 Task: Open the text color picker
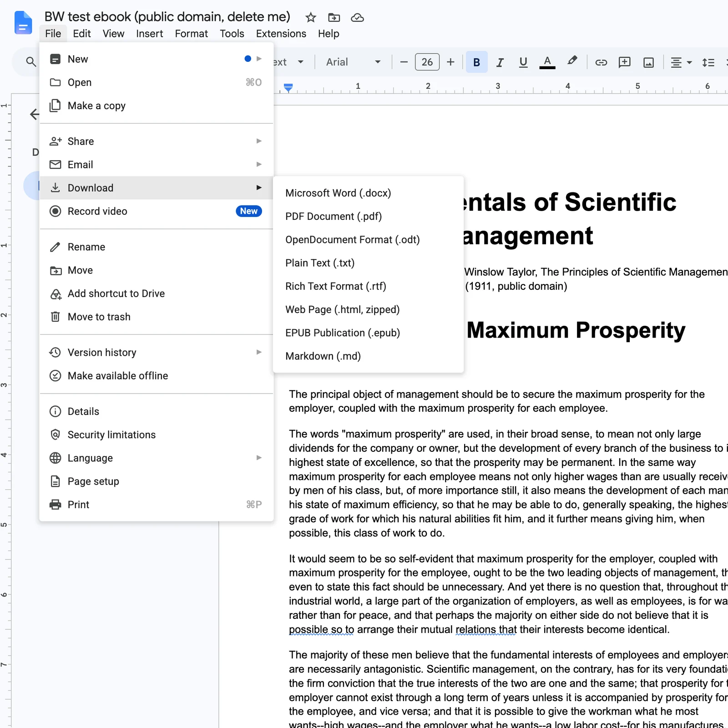(547, 62)
